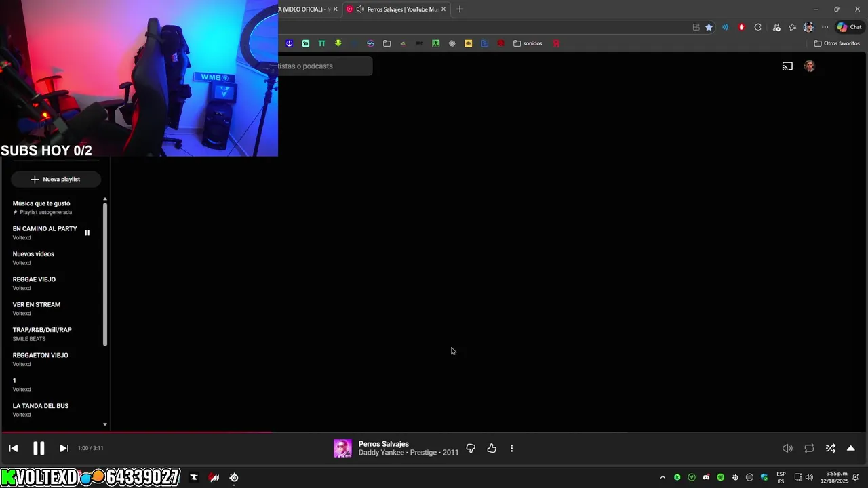Toggle repeat mode in the player bar
868x488 pixels.
(x=809, y=448)
